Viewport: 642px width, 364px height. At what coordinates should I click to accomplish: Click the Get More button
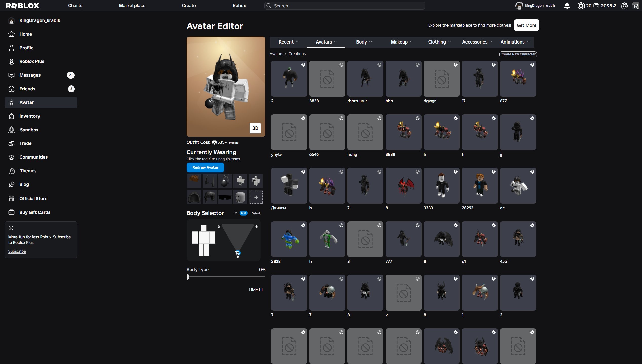click(x=527, y=25)
